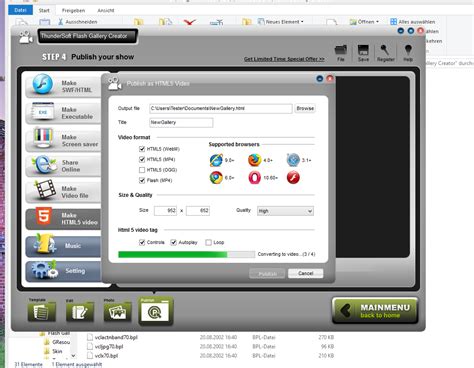Click the Safari 3.1+ browser icon
The width and height of the screenshot is (474, 368).
293,160
